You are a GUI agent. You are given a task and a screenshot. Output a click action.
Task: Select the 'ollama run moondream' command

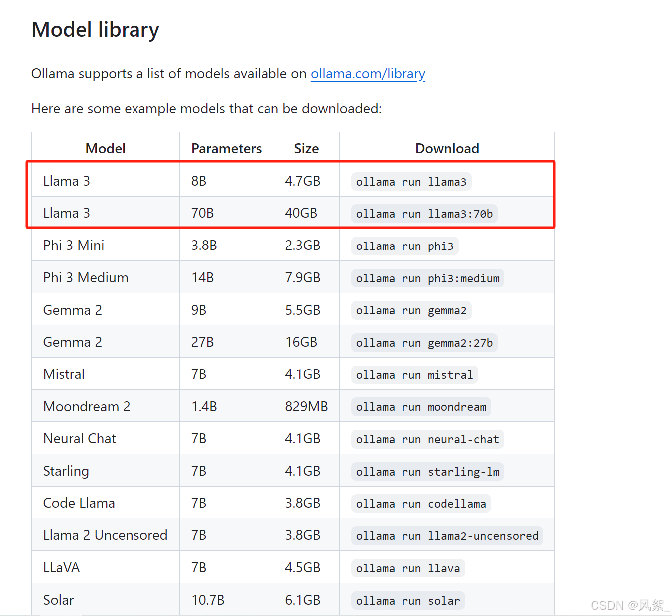(x=421, y=407)
